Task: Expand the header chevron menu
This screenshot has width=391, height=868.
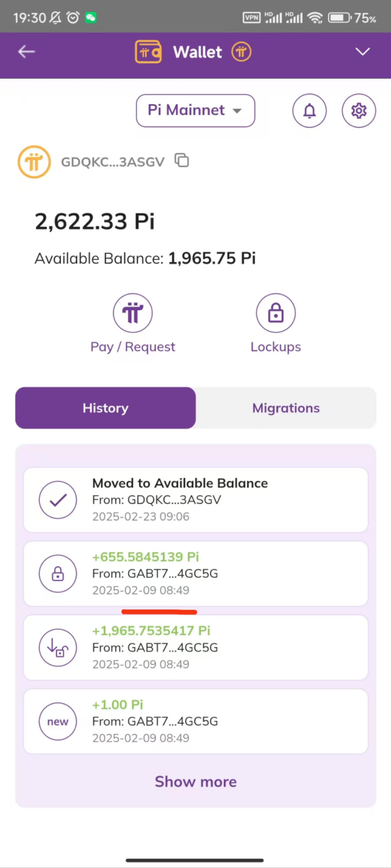Action: point(363,52)
